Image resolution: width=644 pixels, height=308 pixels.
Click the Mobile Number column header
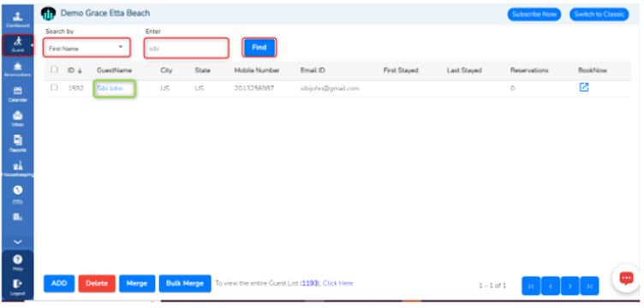click(257, 70)
